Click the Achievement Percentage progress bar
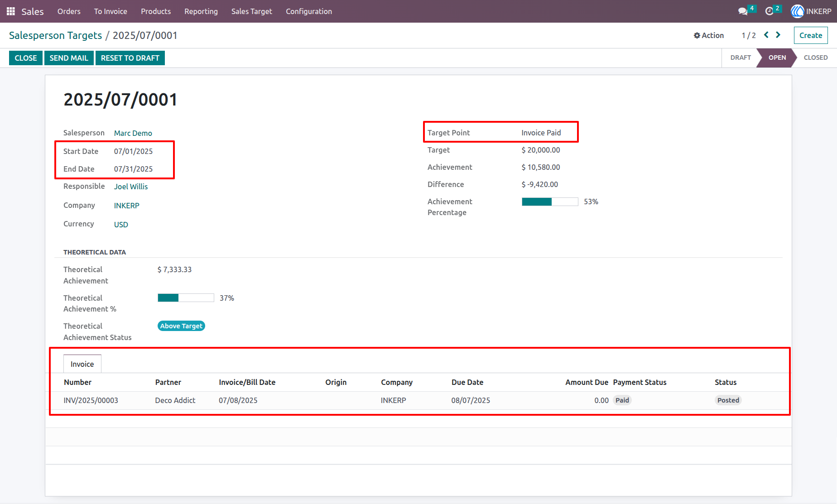This screenshot has height=504, width=837. tap(550, 202)
